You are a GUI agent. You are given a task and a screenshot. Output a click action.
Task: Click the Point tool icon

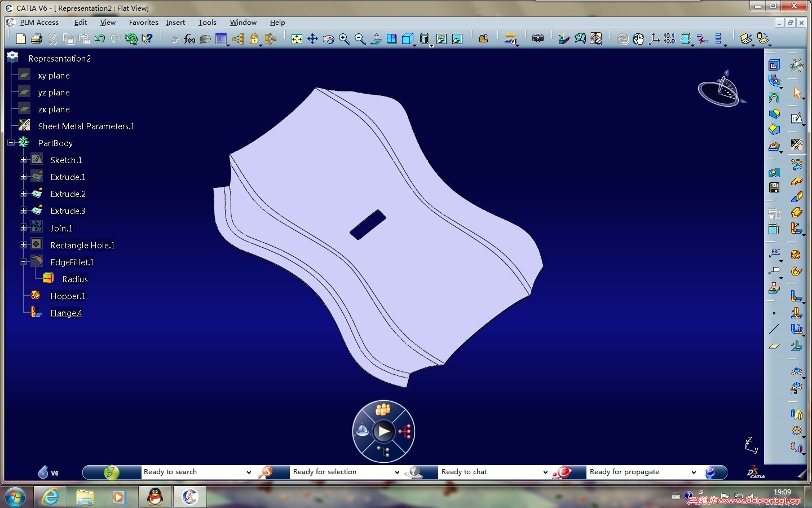(x=774, y=313)
